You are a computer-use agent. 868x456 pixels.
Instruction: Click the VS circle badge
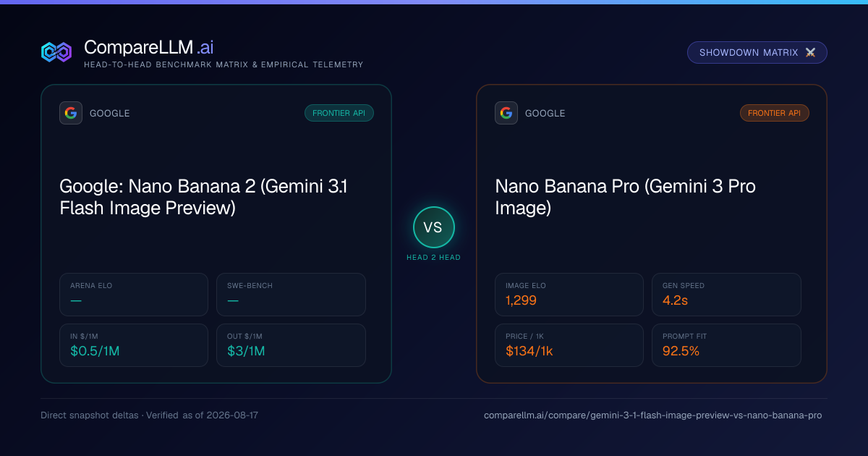click(x=433, y=227)
